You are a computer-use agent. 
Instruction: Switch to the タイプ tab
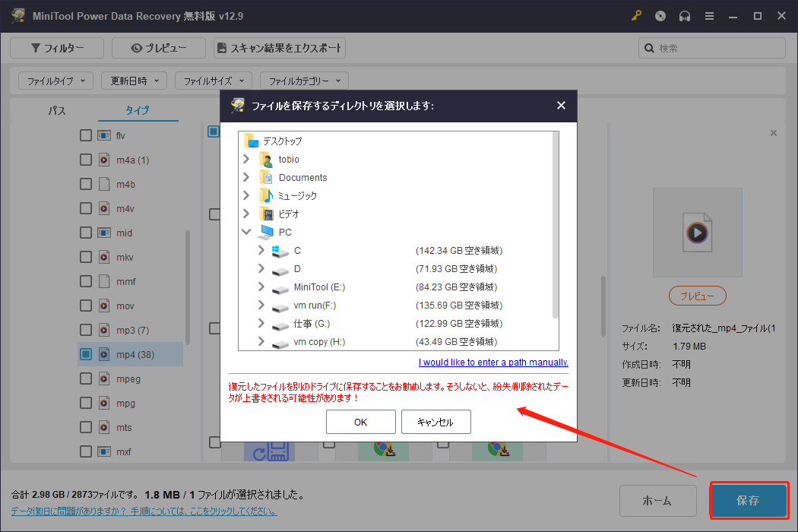click(x=138, y=110)
